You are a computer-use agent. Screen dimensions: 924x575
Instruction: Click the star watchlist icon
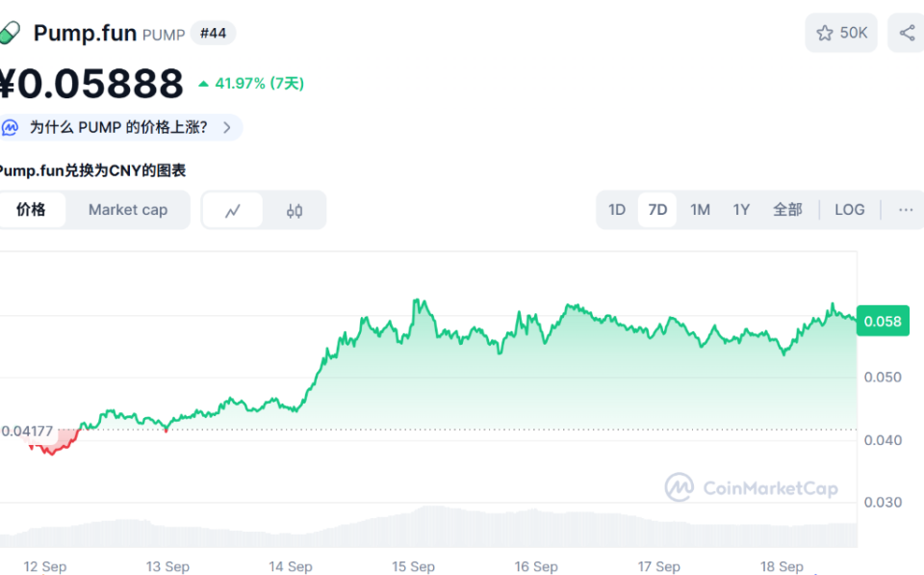[x=825, y=33]
